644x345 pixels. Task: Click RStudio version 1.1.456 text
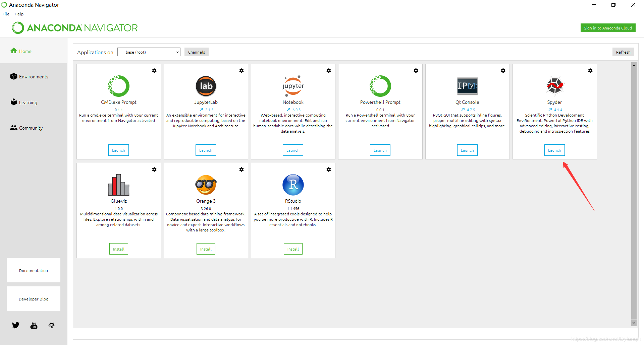pyautogui.click(x=293, y=209)
